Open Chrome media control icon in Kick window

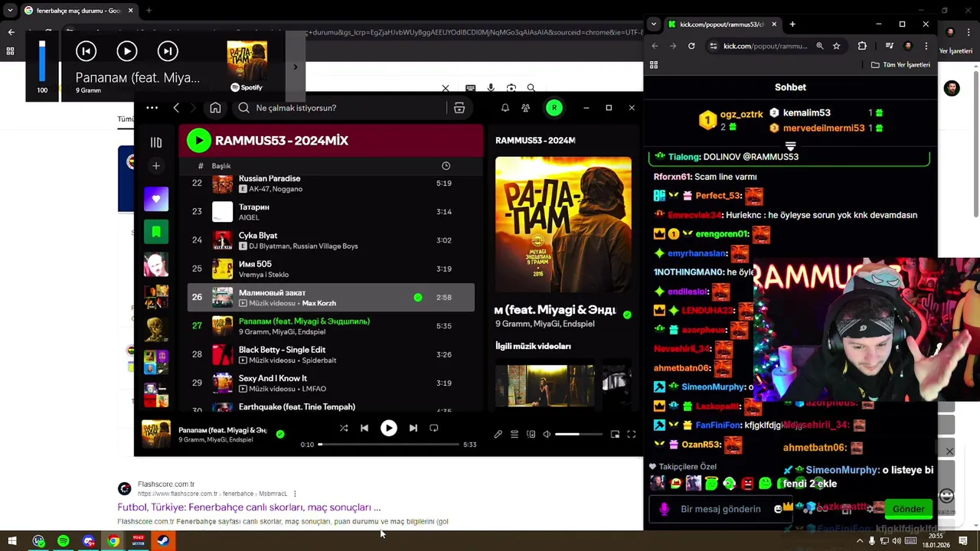tap(889, 46)
